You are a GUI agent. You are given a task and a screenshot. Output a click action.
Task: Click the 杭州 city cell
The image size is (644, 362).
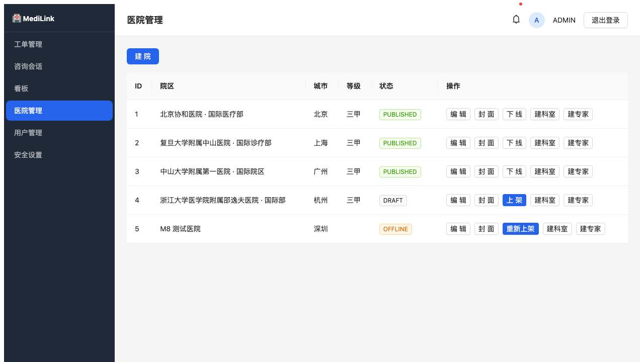(321, 200)
